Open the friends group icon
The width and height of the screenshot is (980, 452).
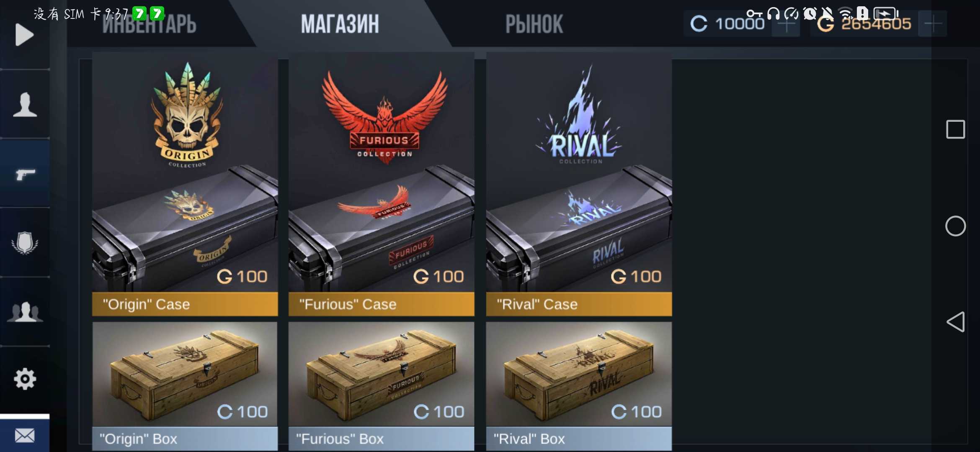click(x=25, y=312)
